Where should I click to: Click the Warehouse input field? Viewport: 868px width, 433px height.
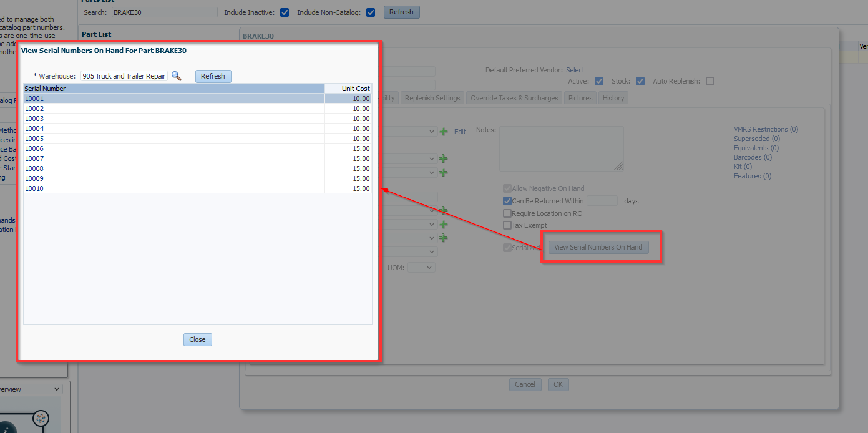[x=124, y=76]
